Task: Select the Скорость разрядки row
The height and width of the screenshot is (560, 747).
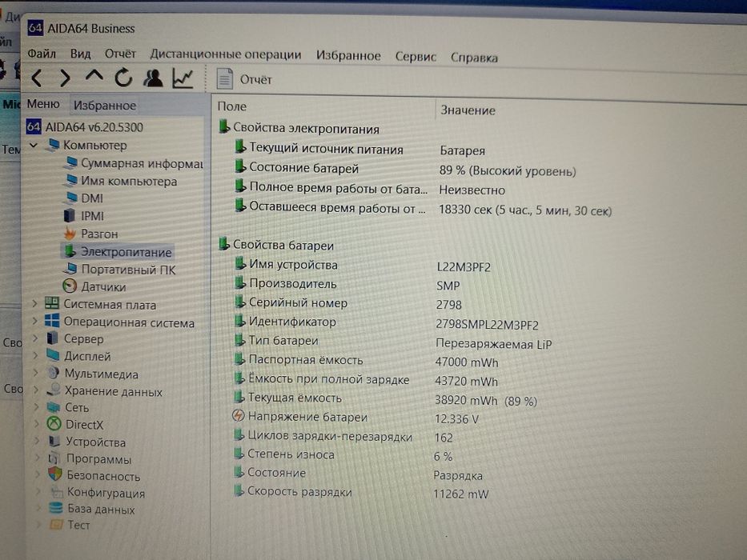Action: click(292, 491)
